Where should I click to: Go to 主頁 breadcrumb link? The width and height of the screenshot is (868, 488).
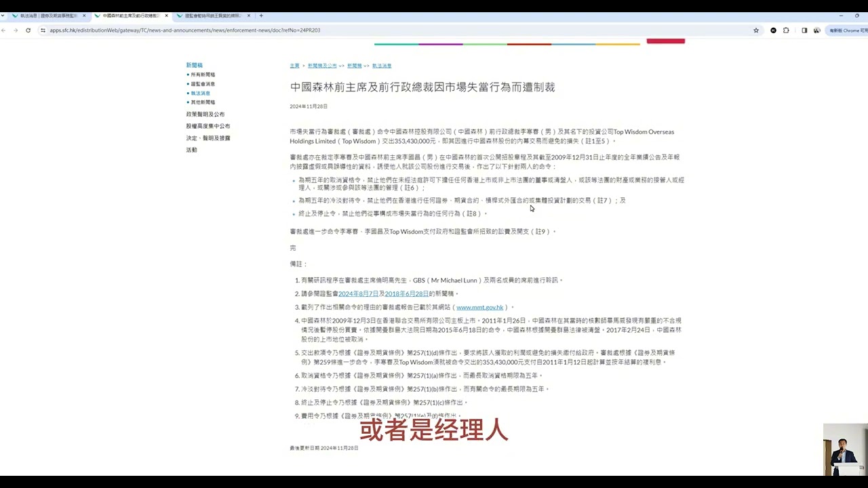pyautogui.click(x=294, y=66)
